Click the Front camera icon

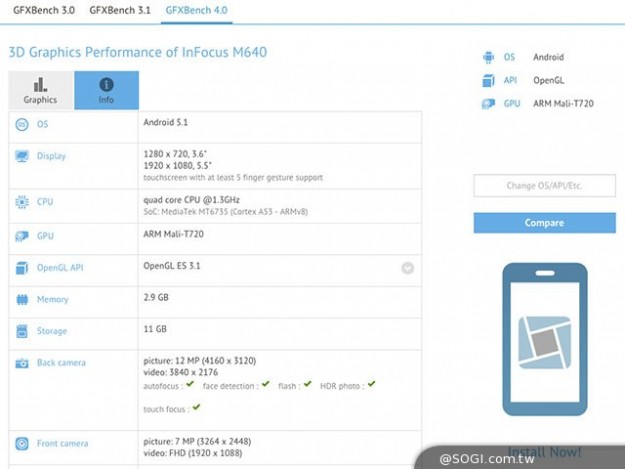click(x=22, y=444)
